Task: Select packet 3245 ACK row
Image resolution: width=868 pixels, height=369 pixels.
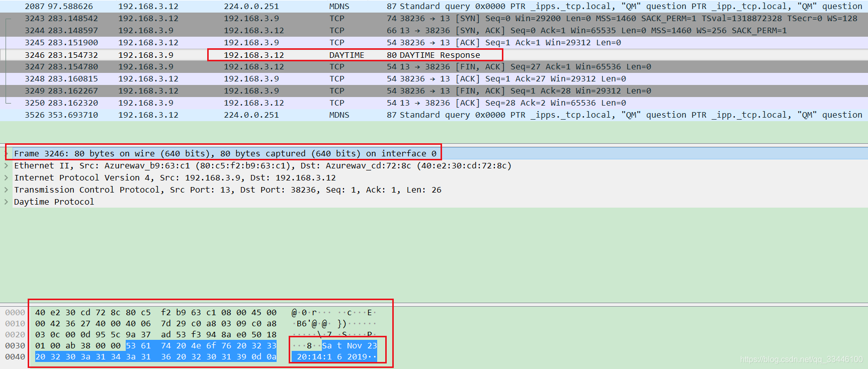Action: (434, 42)
